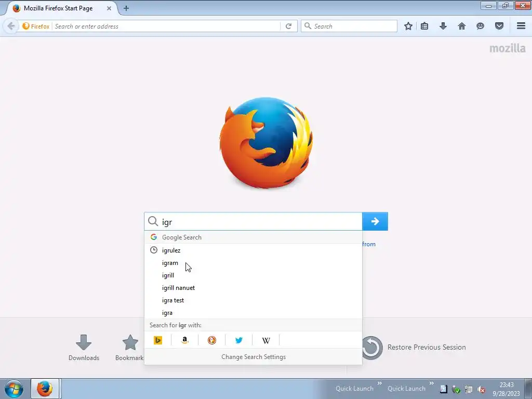This screenshot has height=399, width=532.
Task: Expand the first Quick Launch chevron
Action: click(380, 383)
